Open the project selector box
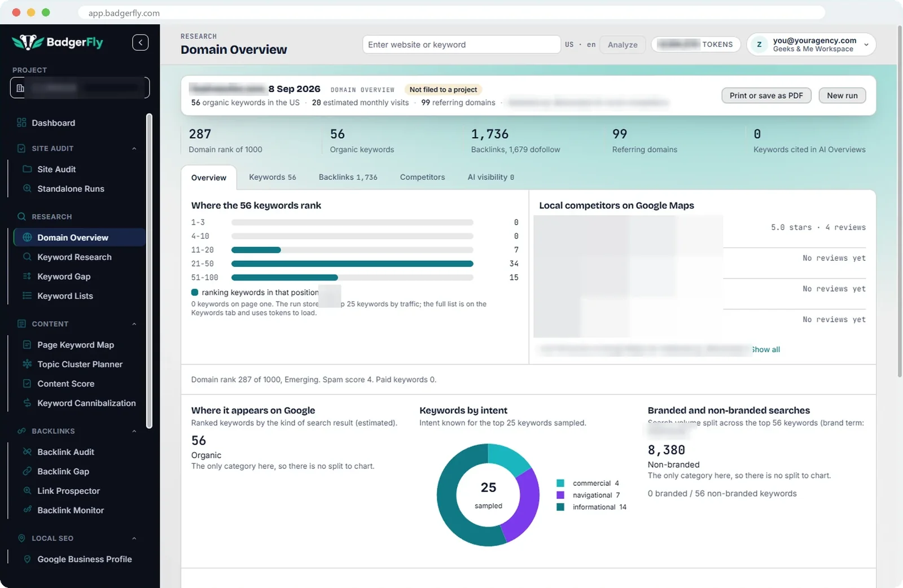Screen dimensions: 903x588 click(80, 88)
